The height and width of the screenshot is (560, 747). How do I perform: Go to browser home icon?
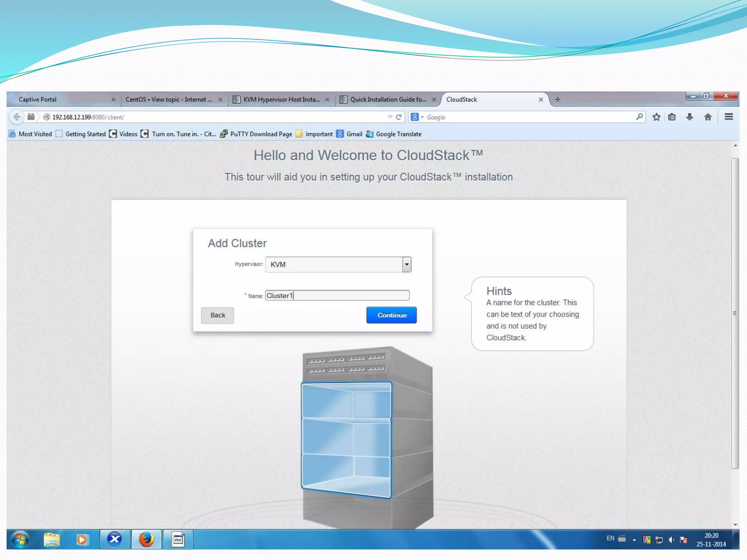pos(708,117)
